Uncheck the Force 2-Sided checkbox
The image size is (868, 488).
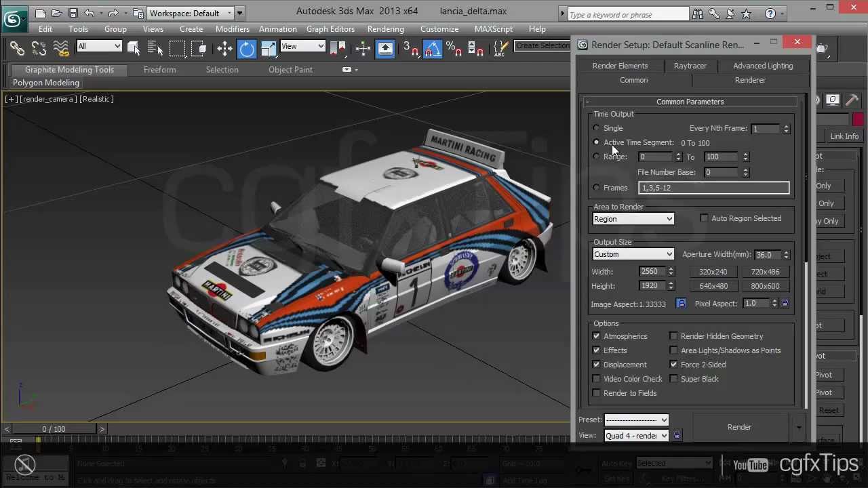click(673, 365)
